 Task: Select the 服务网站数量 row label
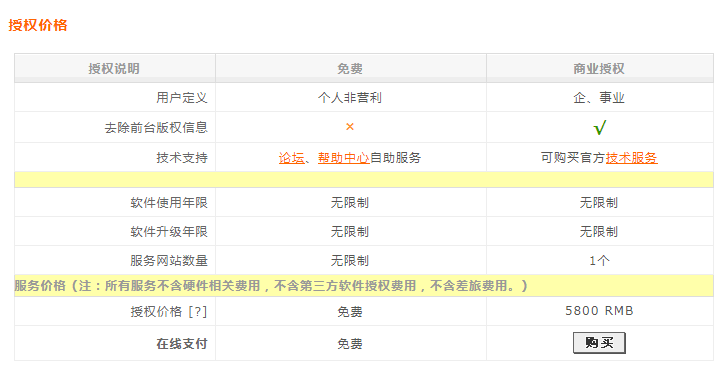click(169, 260)
